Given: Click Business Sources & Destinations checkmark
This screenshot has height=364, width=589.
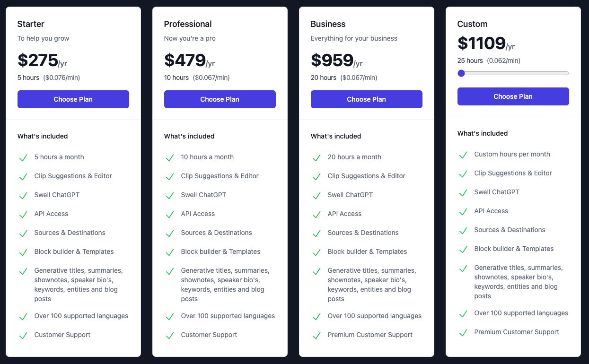Looking at the screenshot, I should 316,234.
